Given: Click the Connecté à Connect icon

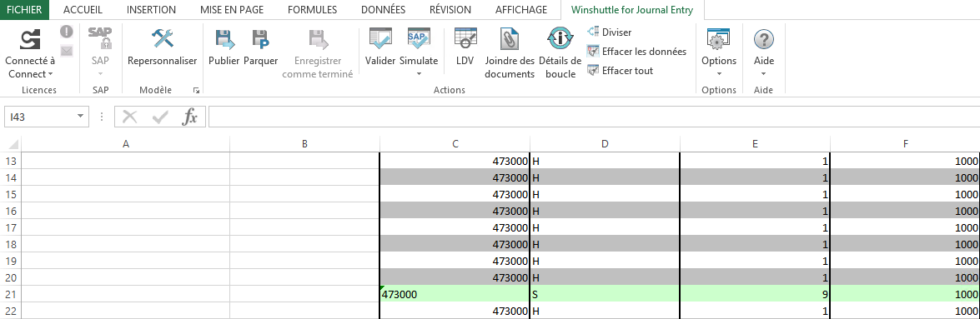Looking at the screenshot, I should pyautogui.click(x=30, y=38).
